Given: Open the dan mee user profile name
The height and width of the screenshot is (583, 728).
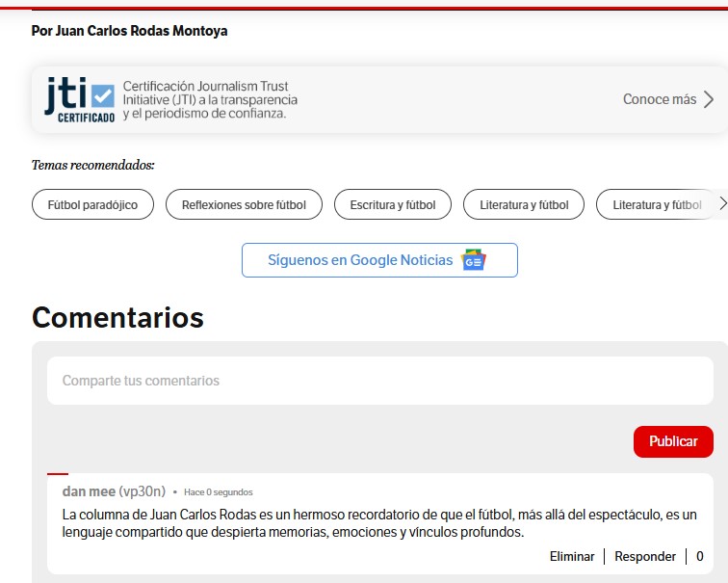Looking at the screenshot, I should point(89,491).
